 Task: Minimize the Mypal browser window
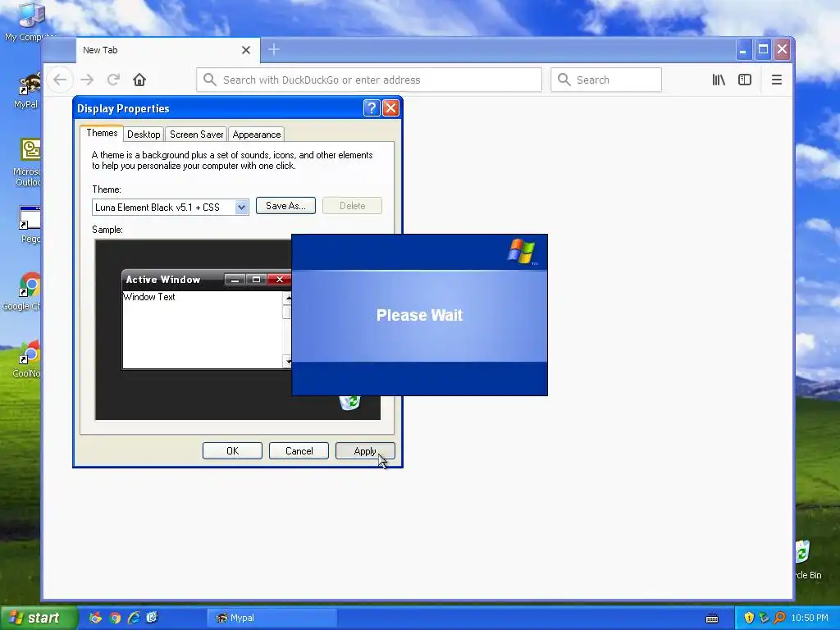[x=742, y=50]
